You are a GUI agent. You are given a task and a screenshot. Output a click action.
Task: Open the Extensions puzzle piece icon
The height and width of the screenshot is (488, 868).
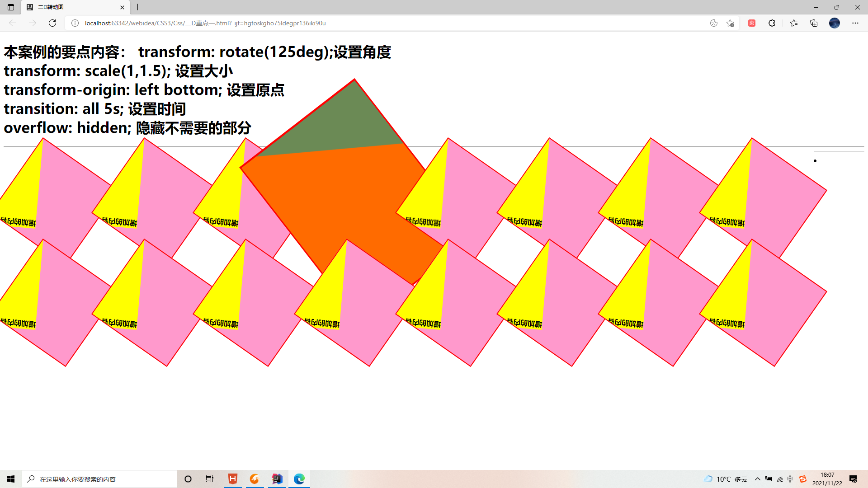click(x=772, y=23)
